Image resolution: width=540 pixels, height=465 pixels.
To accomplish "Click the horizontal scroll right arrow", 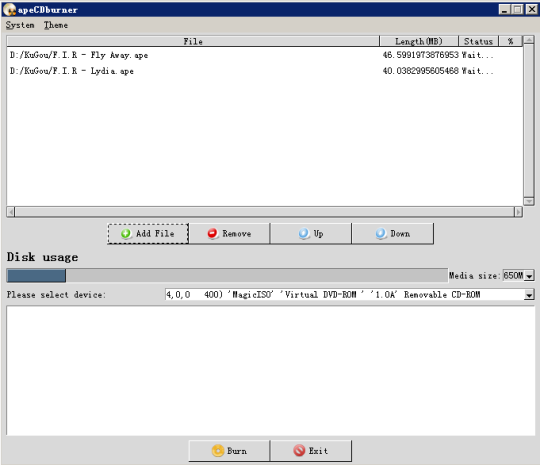I will pyautogui.click(x=518, y=212).
